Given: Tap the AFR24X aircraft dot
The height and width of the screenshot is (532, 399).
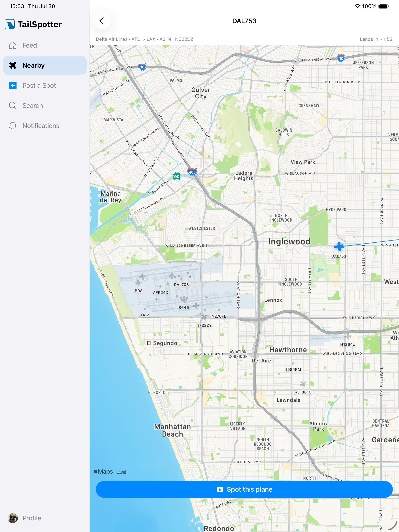Looking at the screenshot, I should point(160,286).
